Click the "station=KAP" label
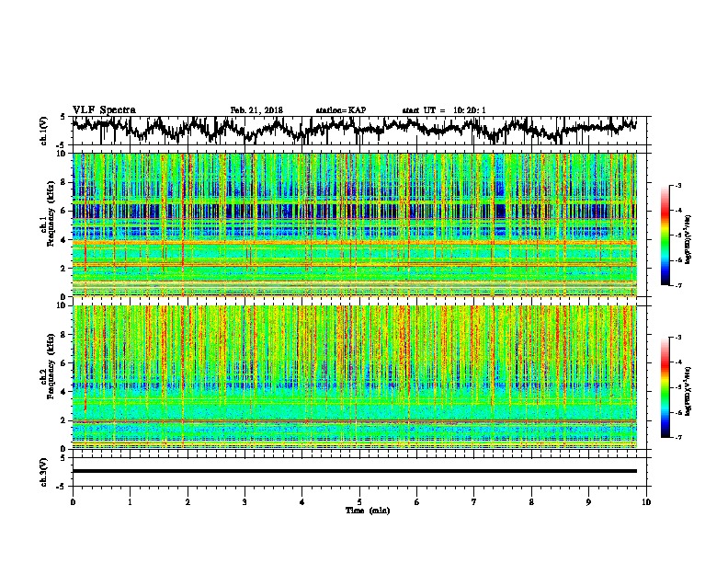 tap(341, 110)
